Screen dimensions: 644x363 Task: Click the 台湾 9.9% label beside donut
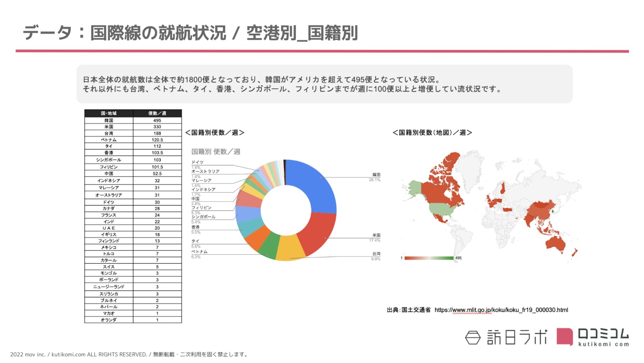[x=376, y=256]
